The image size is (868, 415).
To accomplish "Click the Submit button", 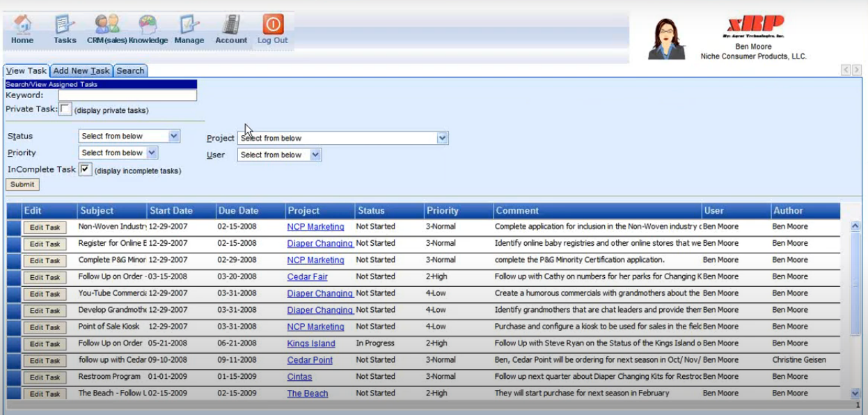I will coord(22,185).
